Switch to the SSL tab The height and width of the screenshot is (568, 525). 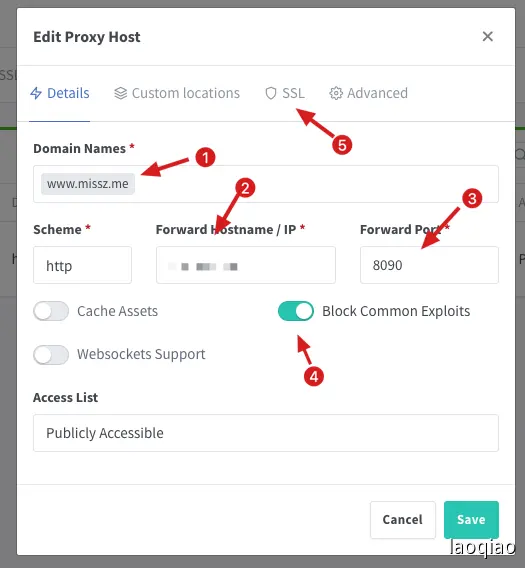click(x=285, y=93)
